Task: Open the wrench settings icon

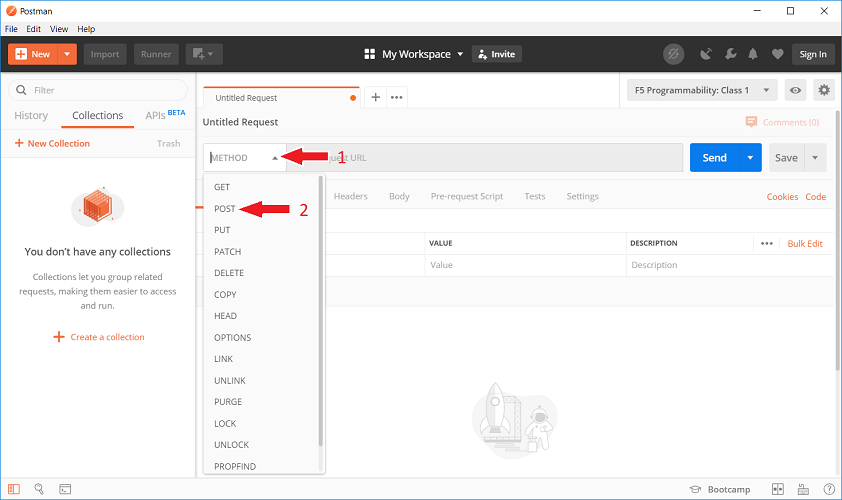Action: [730, 54]
